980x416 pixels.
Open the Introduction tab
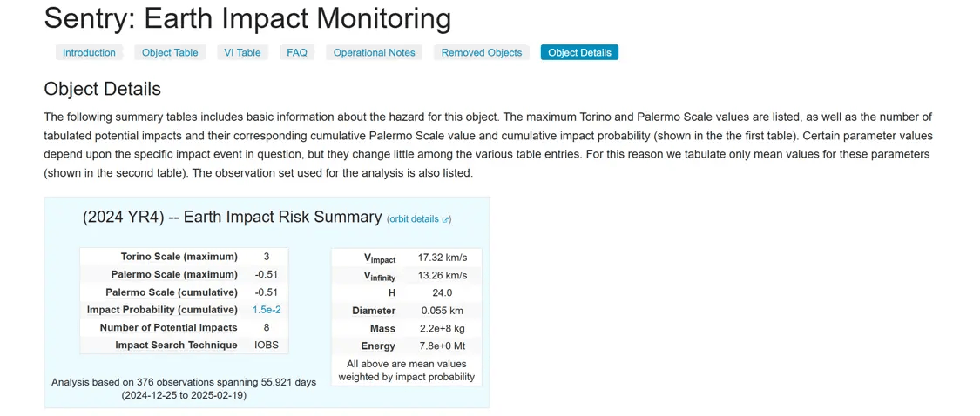89,52
